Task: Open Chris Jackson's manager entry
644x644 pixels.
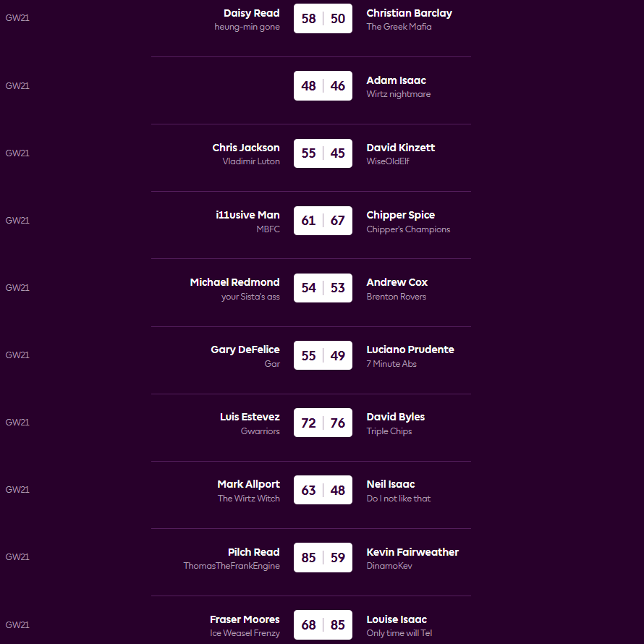Action: (245, 148)
